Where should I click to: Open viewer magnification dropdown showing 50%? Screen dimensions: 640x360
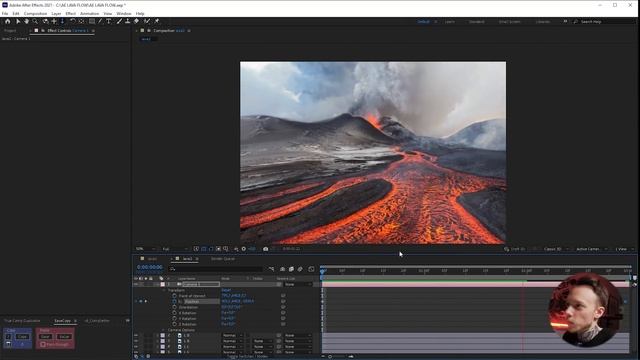coord(145,249)
